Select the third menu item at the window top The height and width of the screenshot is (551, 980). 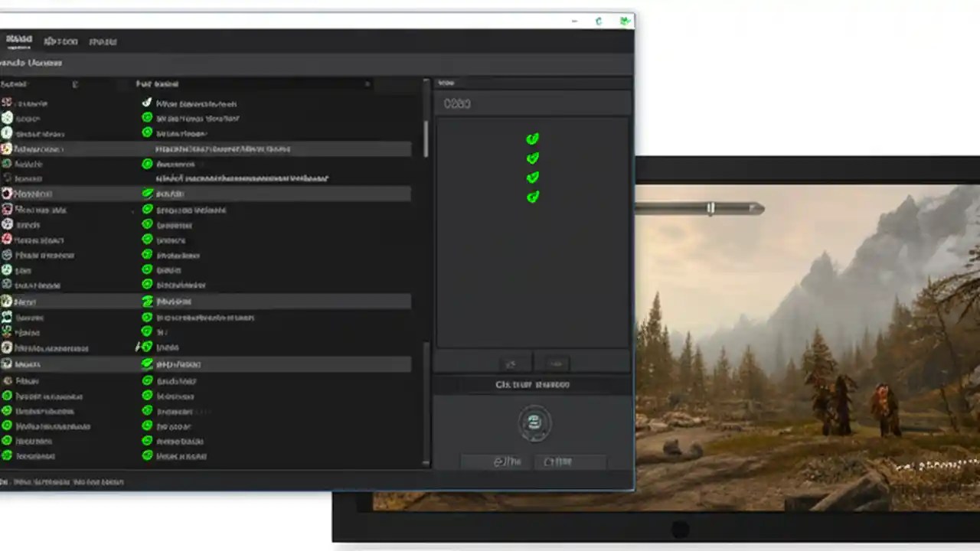[103, 41]
